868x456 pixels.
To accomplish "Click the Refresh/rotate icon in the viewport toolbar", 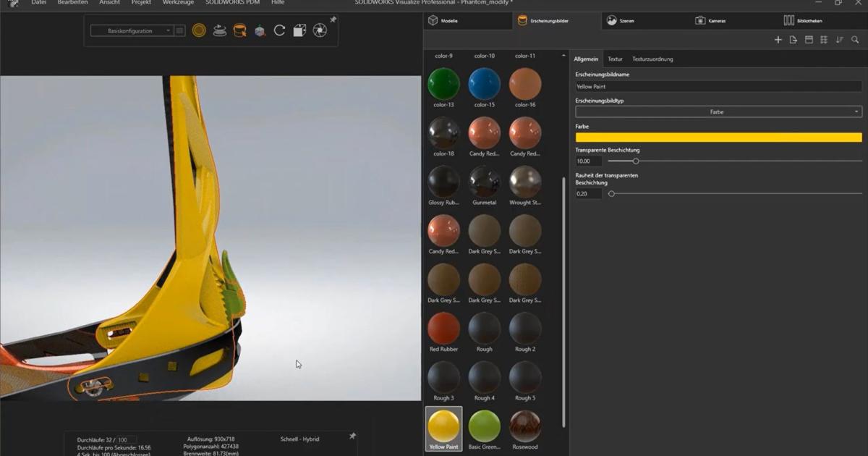I will tap(279, 30).
